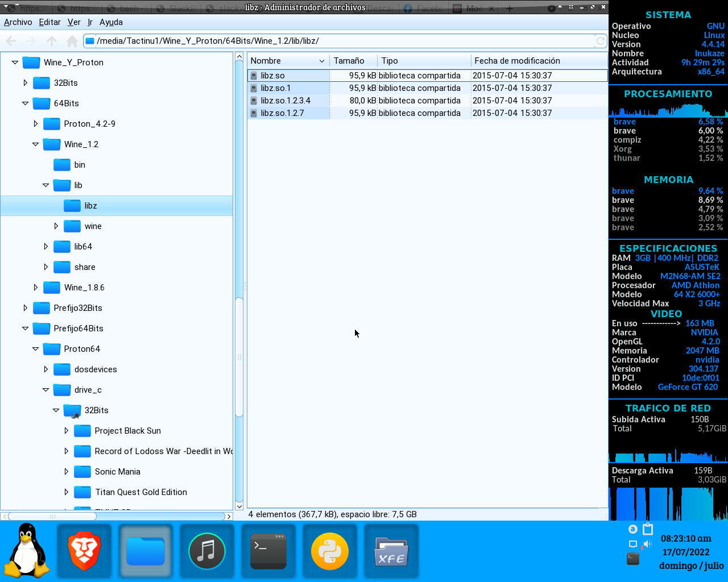The height and width of the screenshot is (582, 728).
Task: Open the Editar menu
Action: (49, 22)
